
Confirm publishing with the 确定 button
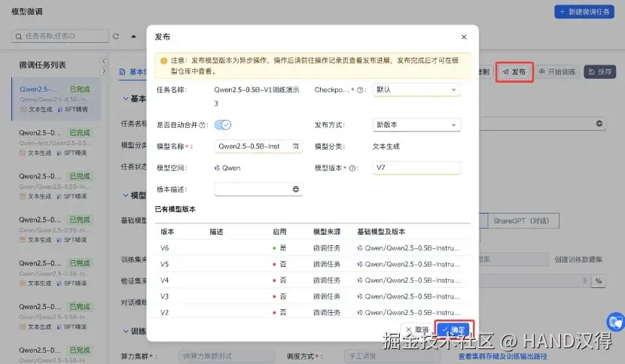point(454,329)
